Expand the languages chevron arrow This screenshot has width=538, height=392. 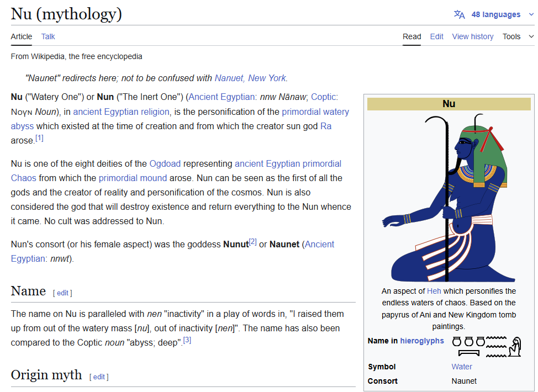(531, 14)
